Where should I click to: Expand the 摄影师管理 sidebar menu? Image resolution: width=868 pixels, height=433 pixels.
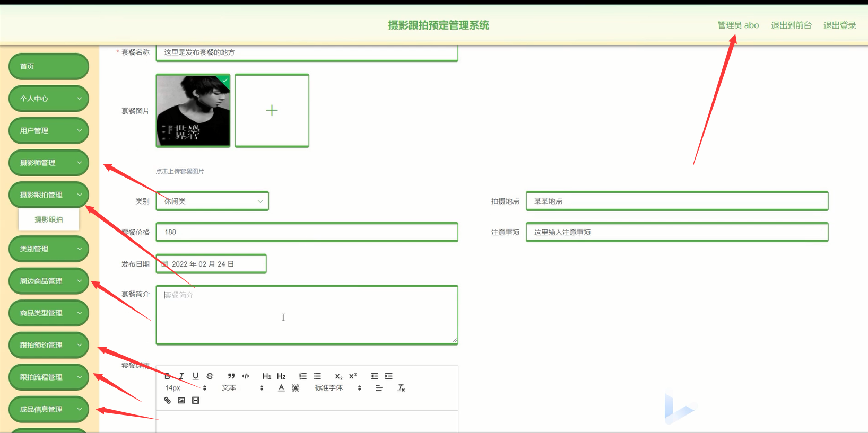(x=49, y=163)
